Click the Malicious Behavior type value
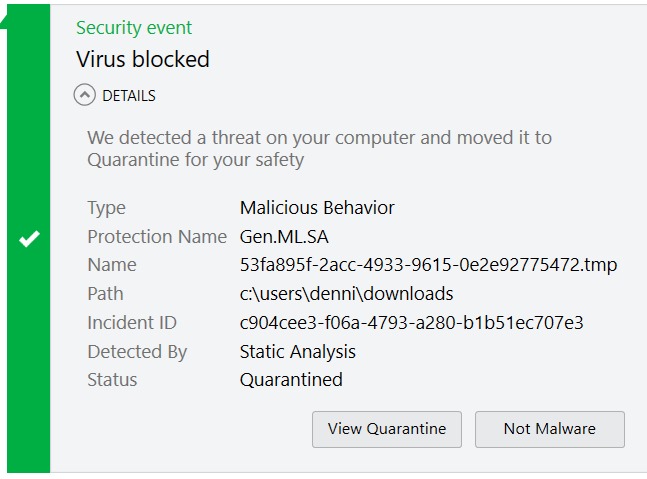 [317, 208]
